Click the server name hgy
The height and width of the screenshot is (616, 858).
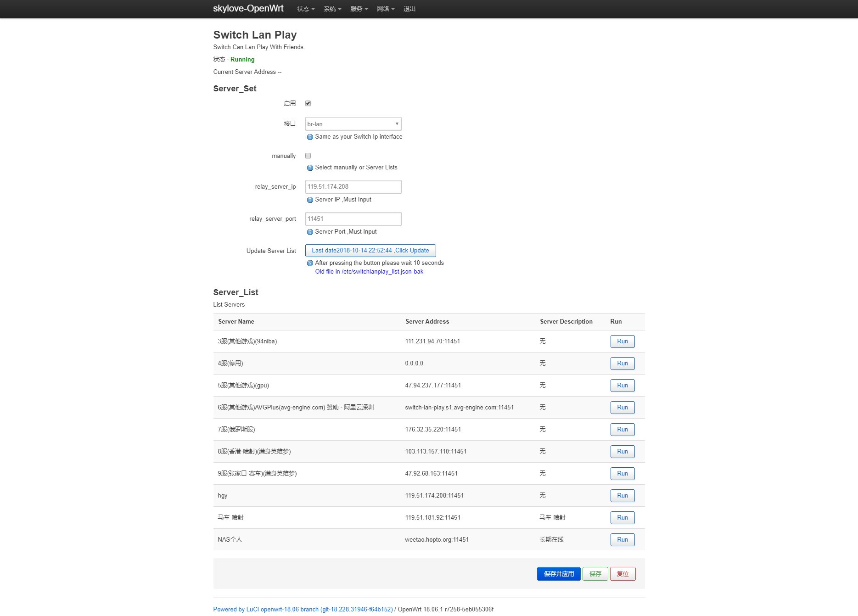coord(223,496)
